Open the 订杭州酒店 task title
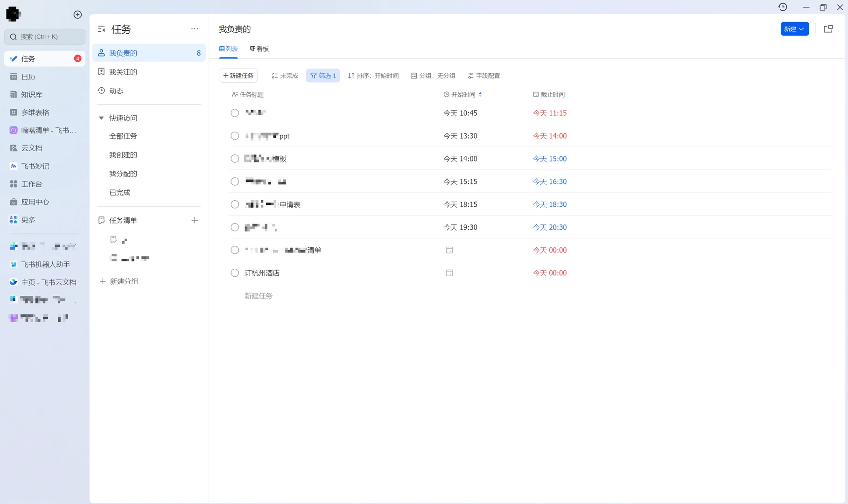This screenshot has height=504, width=848. click(x=262, y=273)
